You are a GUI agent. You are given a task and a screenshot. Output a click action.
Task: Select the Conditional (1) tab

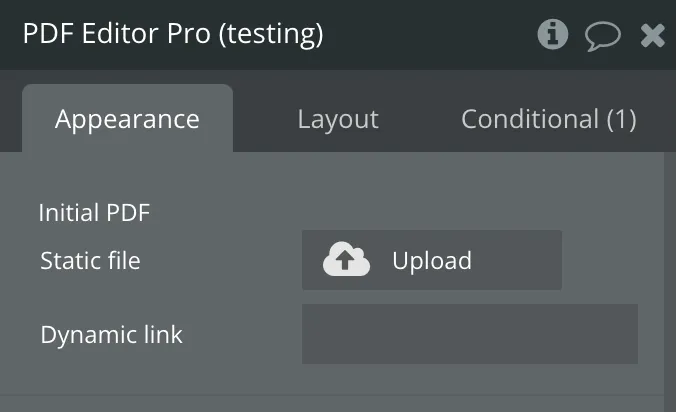point(548,119)
